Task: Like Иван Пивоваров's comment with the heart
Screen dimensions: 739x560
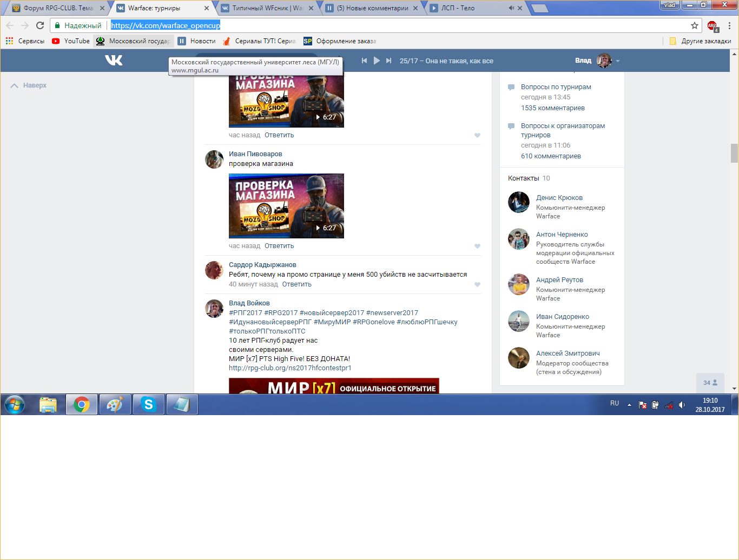Action: [x=477, y=246]
